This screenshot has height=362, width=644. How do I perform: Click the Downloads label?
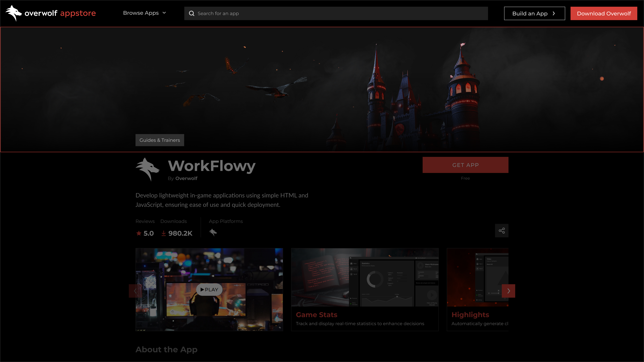coord(174,221)
